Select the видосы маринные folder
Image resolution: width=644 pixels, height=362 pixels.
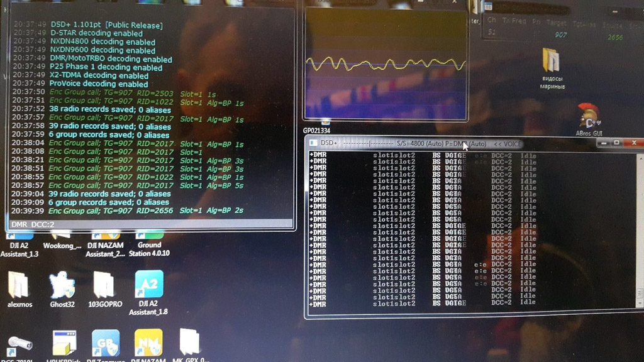pyautogui.click(x=552, y=69)
